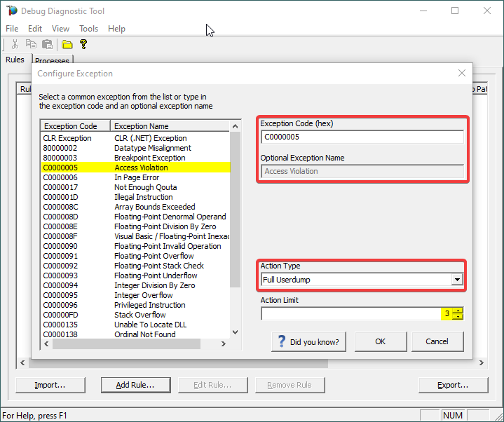The image size is (504, 422).
Task: Click in the Exception Code hex field
Action: [x=362, y=137]
